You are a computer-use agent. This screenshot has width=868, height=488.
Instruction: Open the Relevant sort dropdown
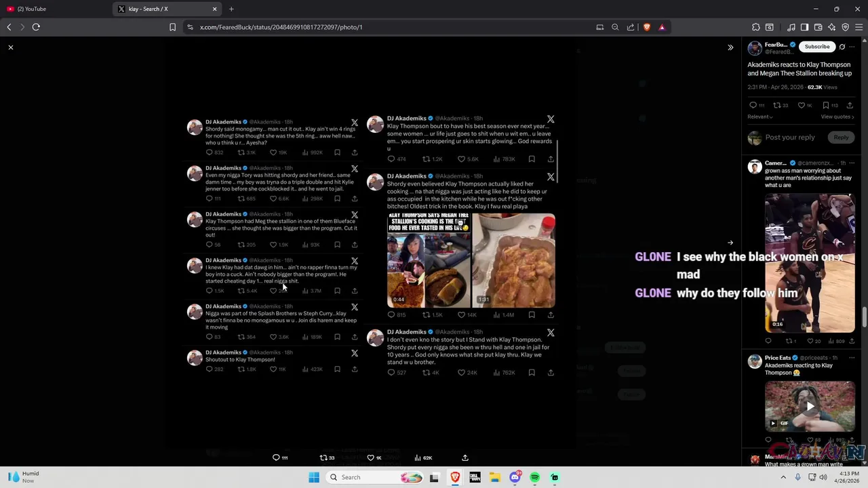click(760, 117)
